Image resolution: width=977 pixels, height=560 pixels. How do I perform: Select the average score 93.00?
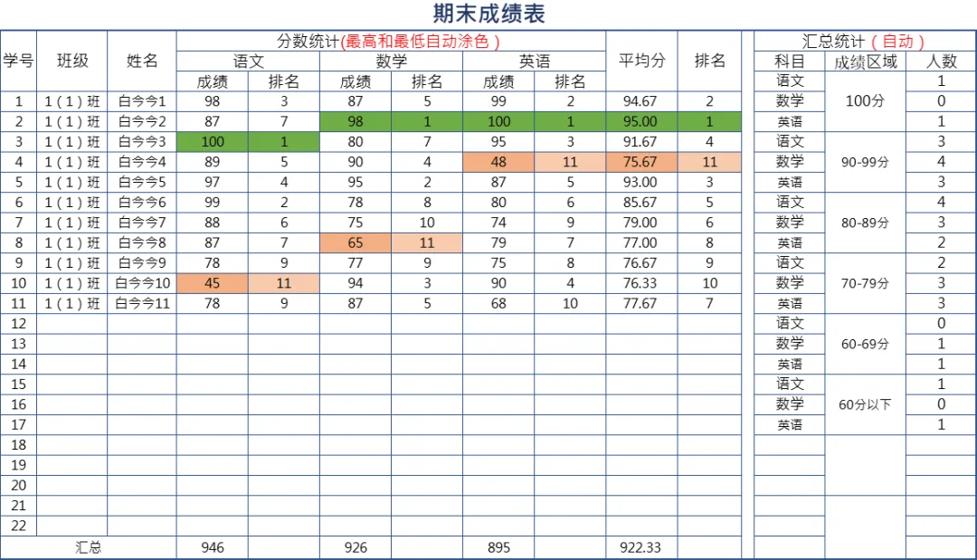click(x=641, y=183)
